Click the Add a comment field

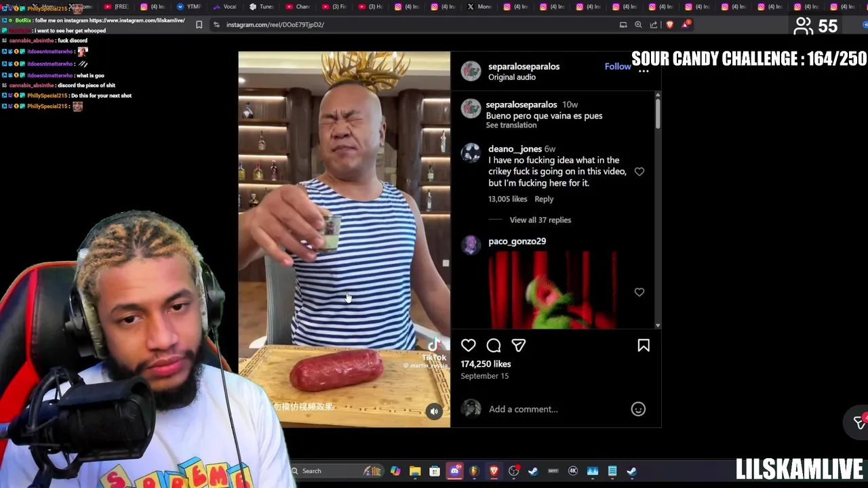click(556, 409)
